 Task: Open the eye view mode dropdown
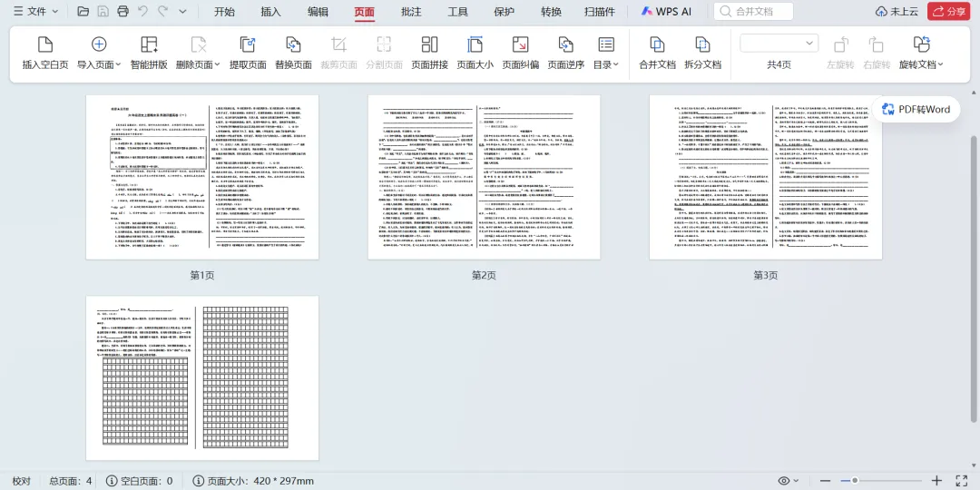point(789,481)
